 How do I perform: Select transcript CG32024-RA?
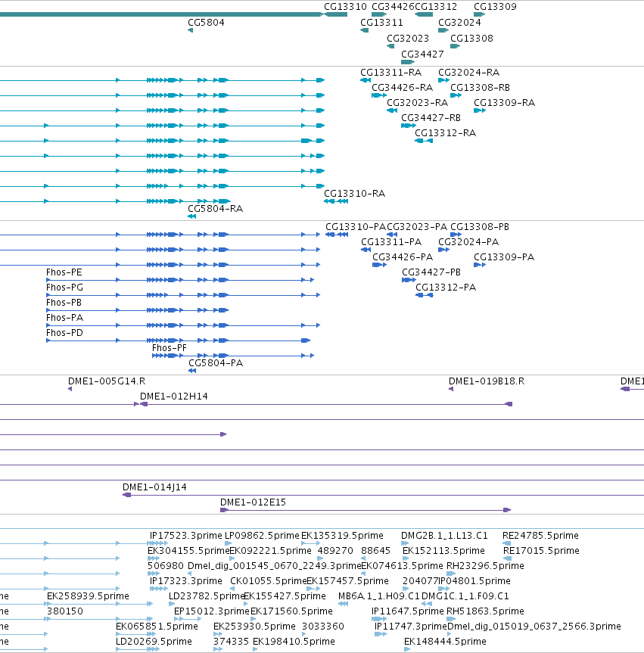click(468, 73)
